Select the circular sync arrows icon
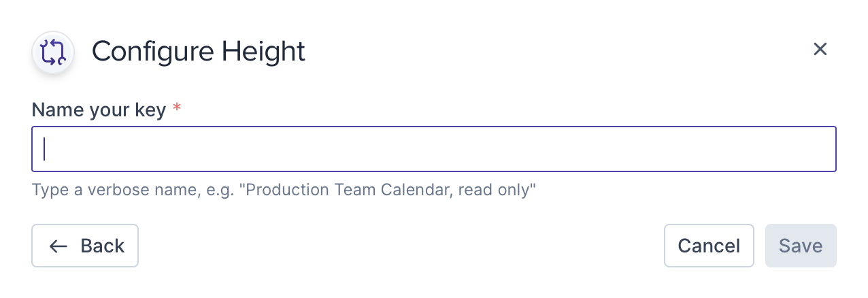This screenshot has width=868, height=298. click(x=52, y=52)
